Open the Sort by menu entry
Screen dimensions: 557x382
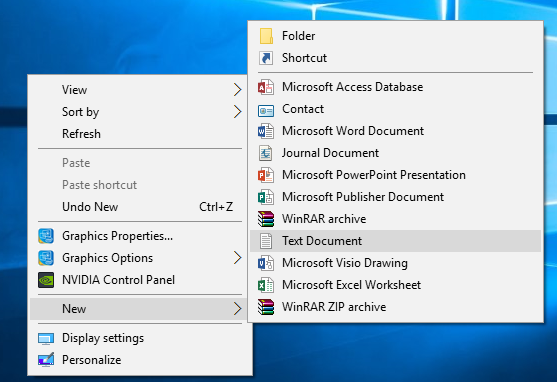(140, 112)
